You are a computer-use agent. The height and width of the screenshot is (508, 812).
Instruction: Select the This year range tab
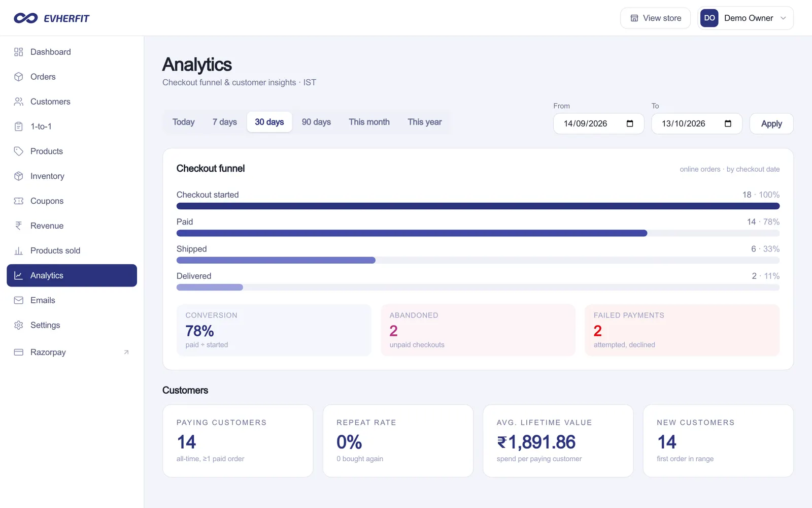[x=425, y=122]
